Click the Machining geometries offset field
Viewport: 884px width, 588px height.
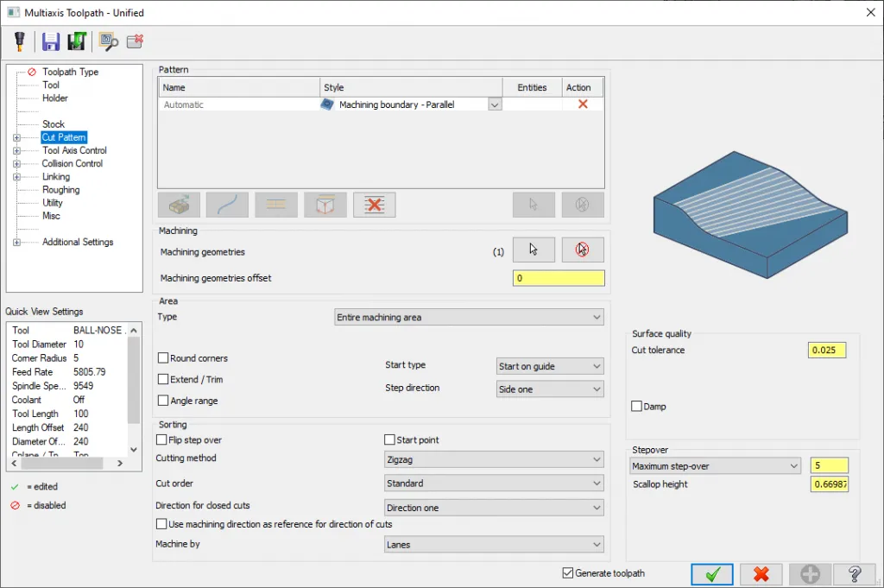(559, 278)
